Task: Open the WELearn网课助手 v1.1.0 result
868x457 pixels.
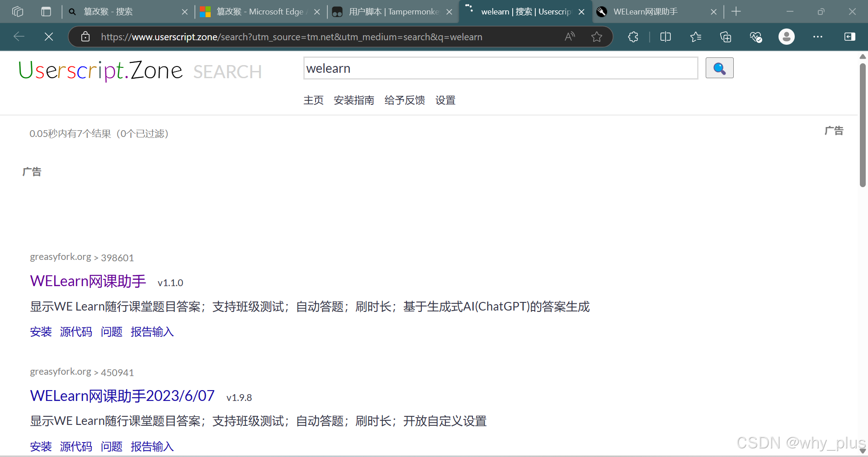Action: [88, 281]
